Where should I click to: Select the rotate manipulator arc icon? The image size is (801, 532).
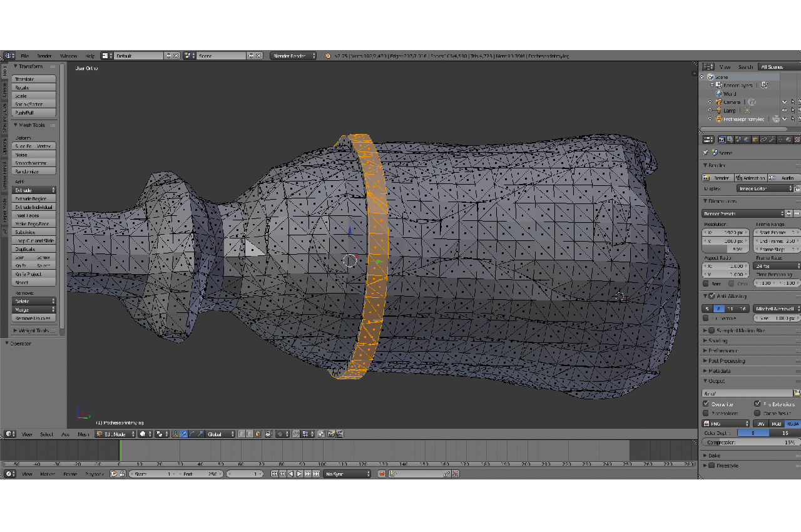pos(191,434)
